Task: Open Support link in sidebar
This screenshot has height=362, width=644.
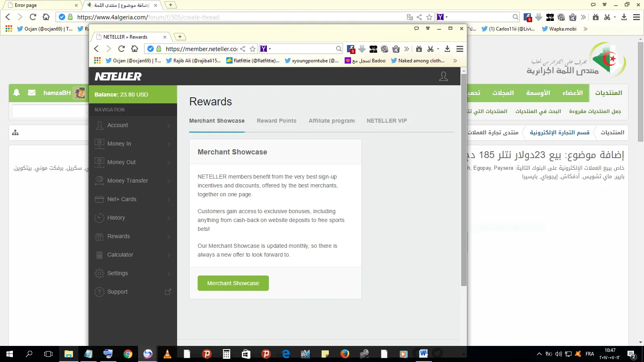Action: coord(117,292)
